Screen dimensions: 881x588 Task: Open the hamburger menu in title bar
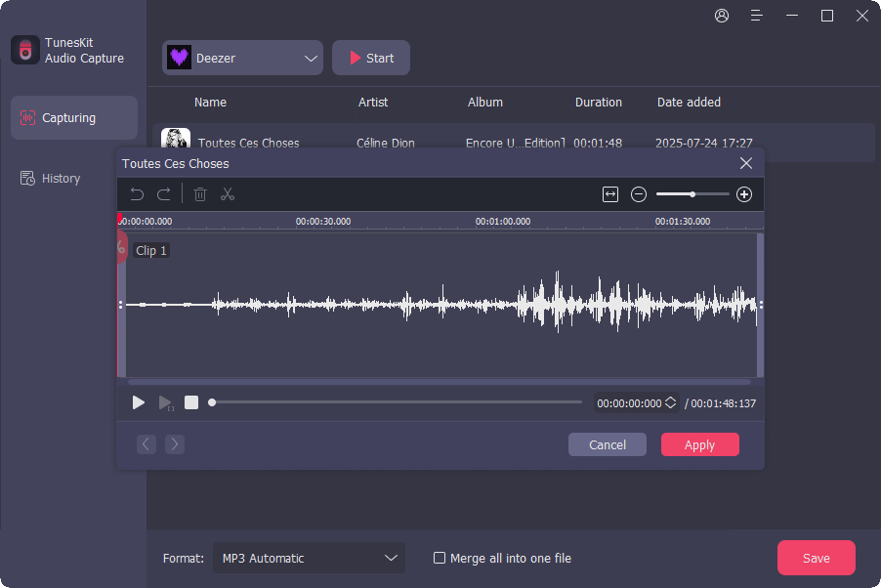756,16
